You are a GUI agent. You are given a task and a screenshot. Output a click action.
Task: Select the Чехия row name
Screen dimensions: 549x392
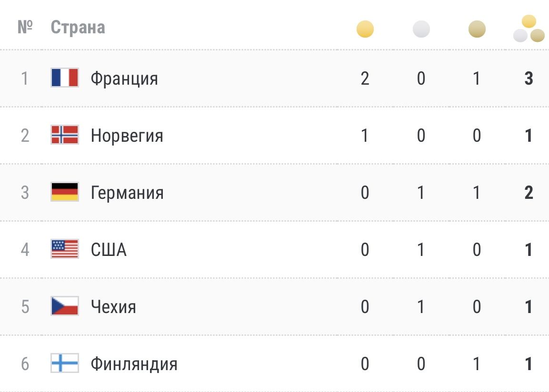click(x=113, y=306)
